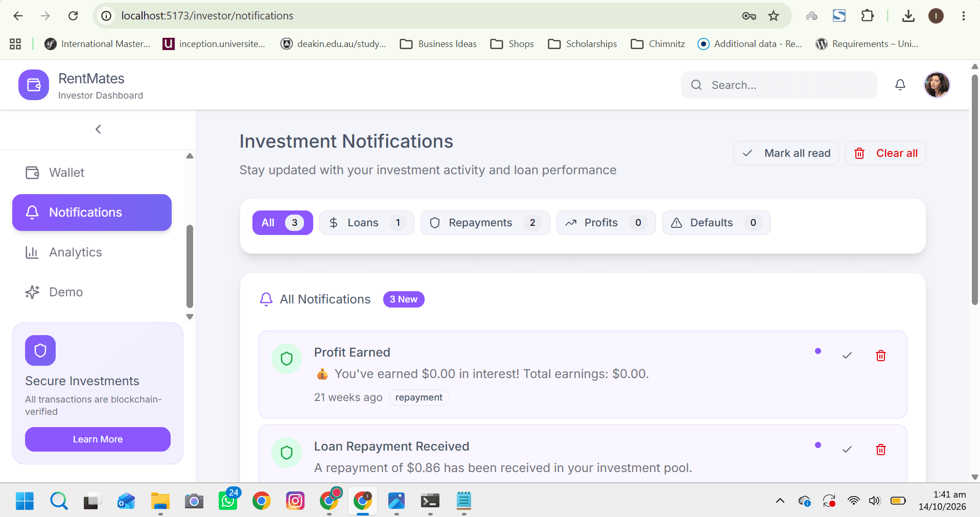Viewport: 980px width, 517px height.
Task: Click the RentMates wallet logo icon
Action: [34, 85]
